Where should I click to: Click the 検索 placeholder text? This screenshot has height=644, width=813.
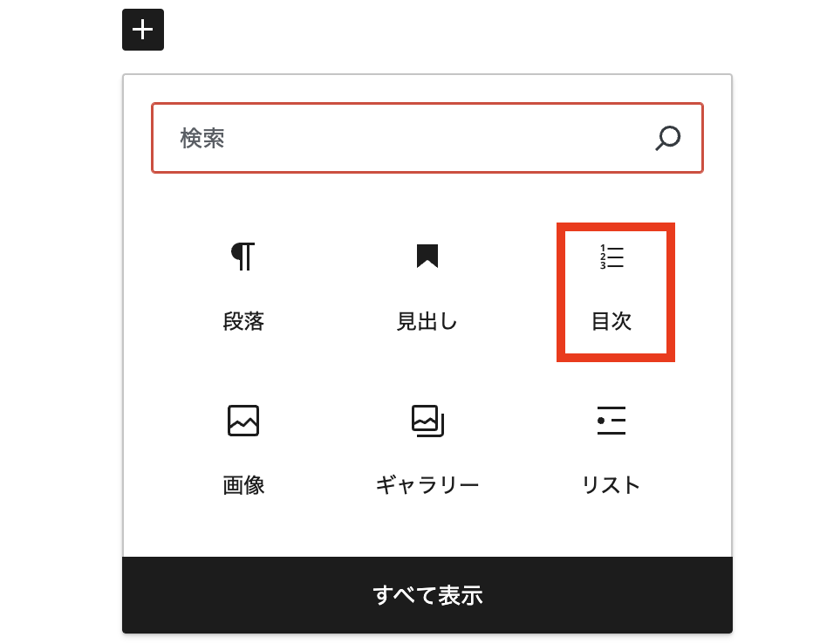[x=202, y=138]
